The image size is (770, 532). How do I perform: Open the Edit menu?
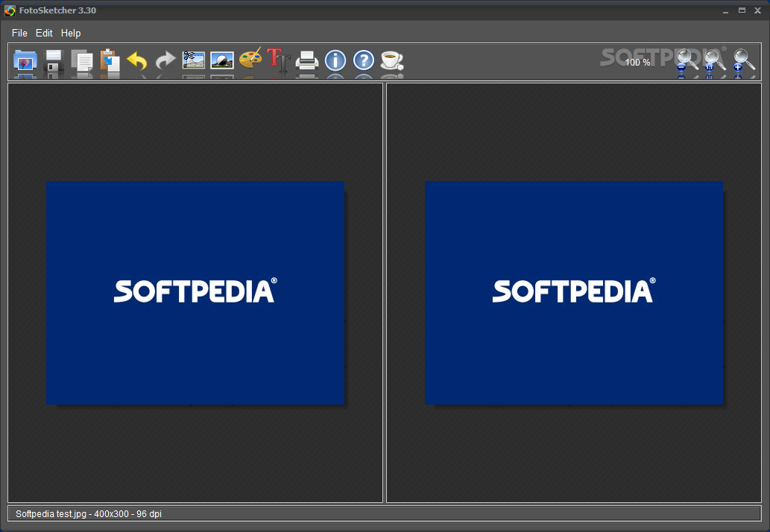click(44, 33)
